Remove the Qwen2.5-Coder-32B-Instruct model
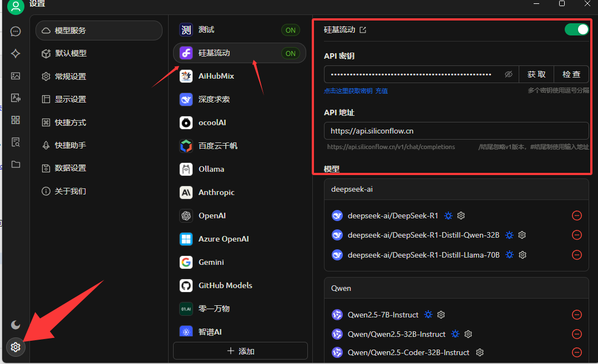 click(577, 352)
